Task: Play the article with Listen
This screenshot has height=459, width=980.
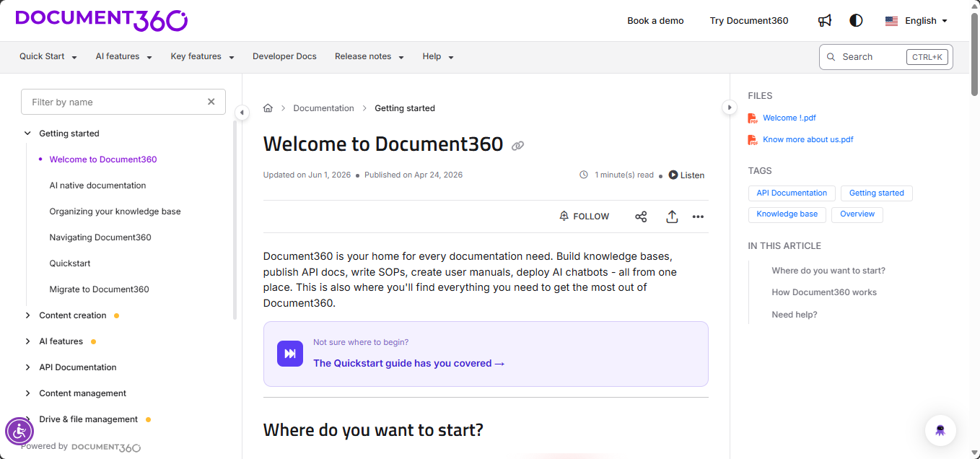Action: coord(686,175)
